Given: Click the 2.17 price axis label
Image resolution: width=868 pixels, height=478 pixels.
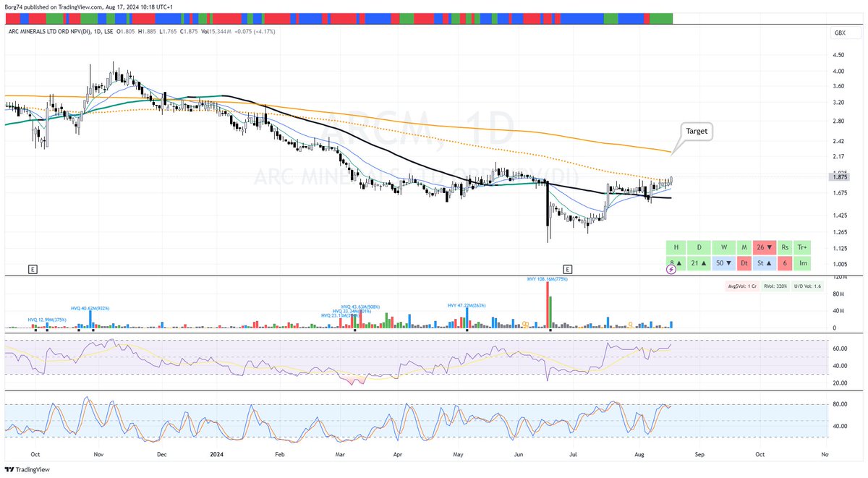Looking at the screenshot, I should (x=839, y=157).
